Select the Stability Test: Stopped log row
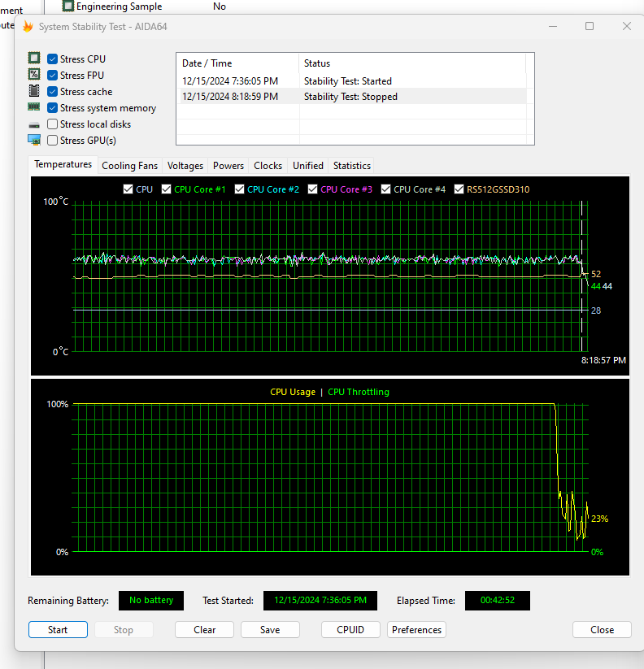Screen dimensions: 644x669 pos(350,97)
